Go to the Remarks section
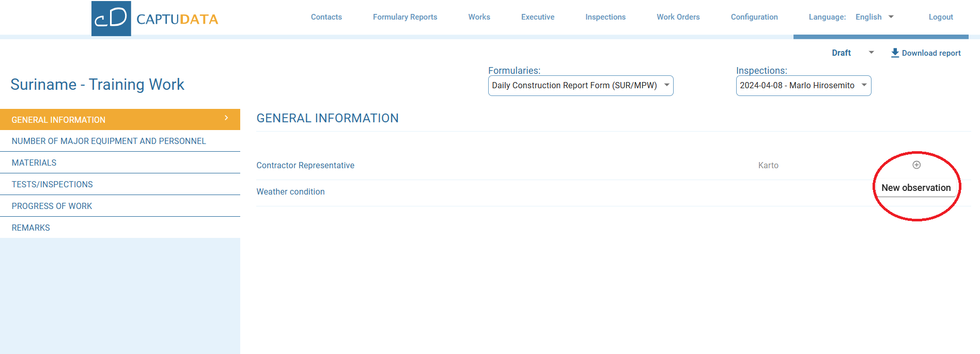 pyautogui.click(x=31, y=228)
